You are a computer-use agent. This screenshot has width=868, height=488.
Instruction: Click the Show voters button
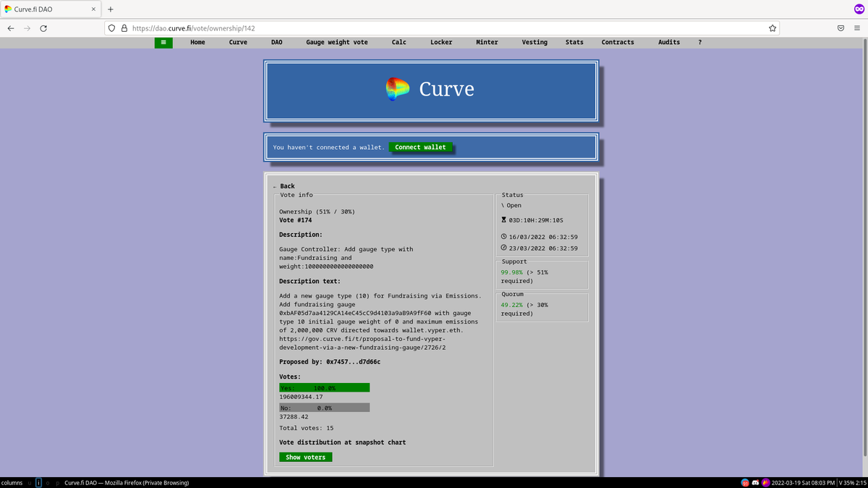pyautogui.click(x=306, y=457)
